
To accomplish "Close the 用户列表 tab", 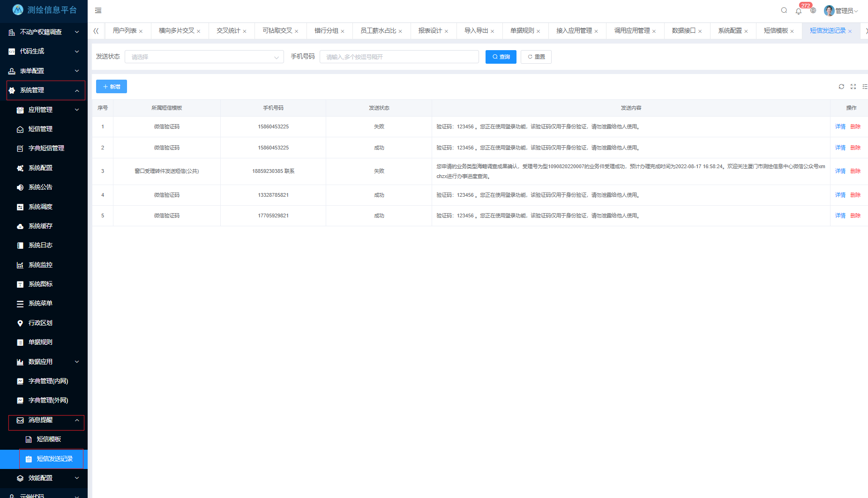I will pos(141,31).
